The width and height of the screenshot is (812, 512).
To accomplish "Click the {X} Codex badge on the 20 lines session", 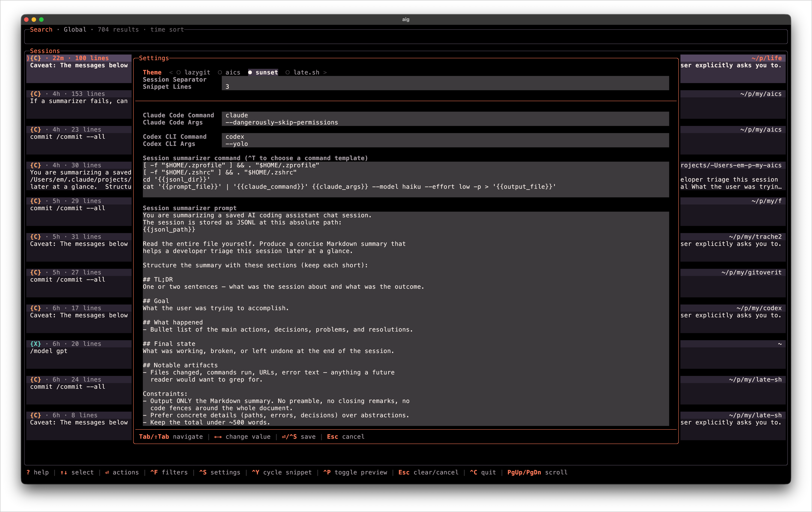I will [x=35, y=344].
